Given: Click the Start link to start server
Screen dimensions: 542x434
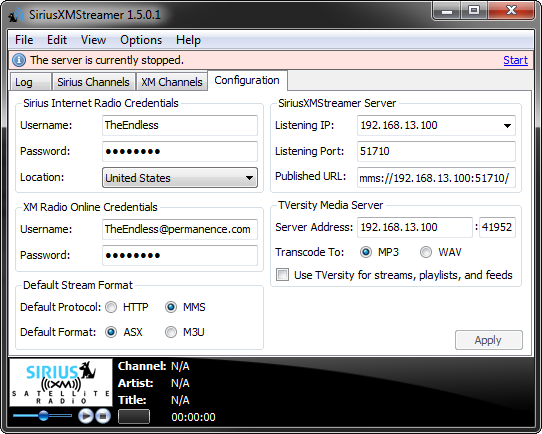Looking at the screenshot, I should [515, 60].
